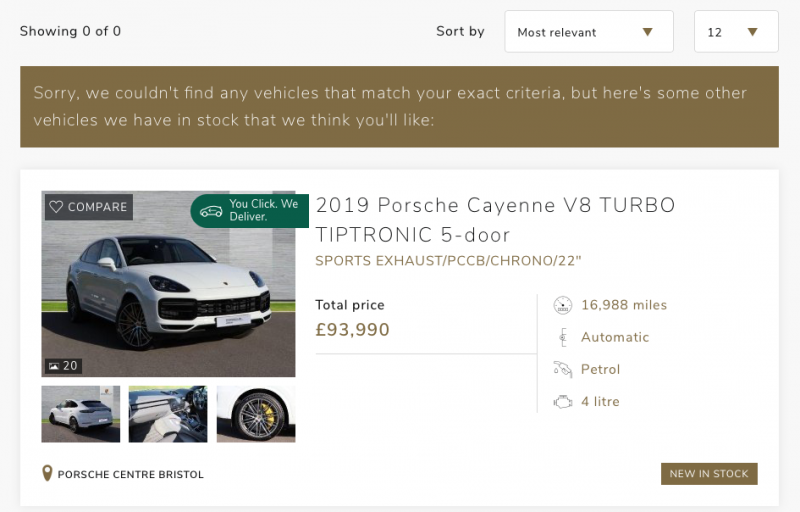Click the petrol fuel pump icon

tap(562, 369)
